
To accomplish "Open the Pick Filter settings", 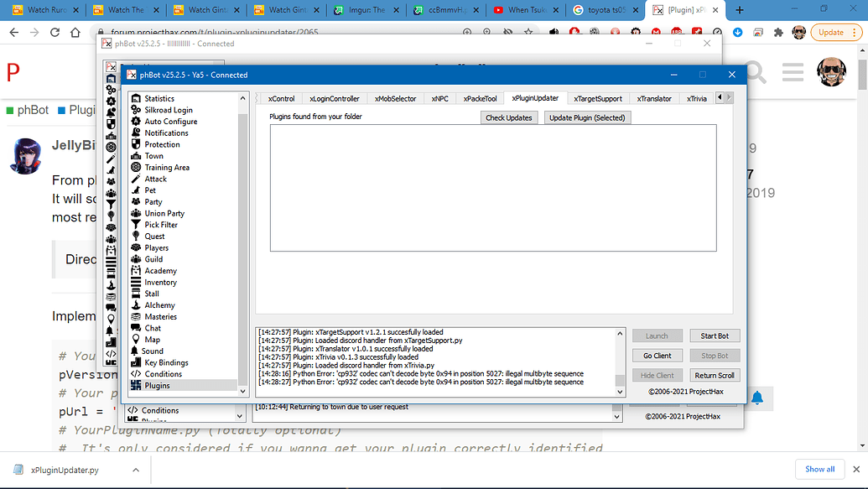I will pos(163,224).
